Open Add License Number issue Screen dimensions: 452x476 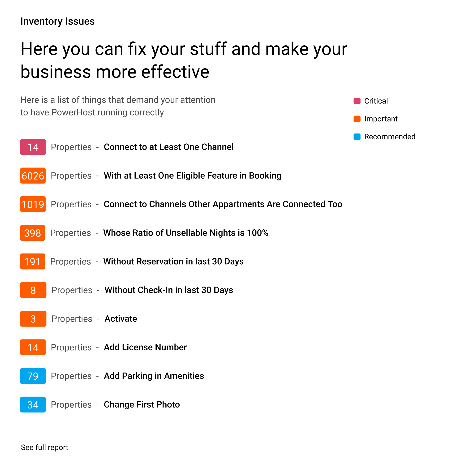coord(145,347)
